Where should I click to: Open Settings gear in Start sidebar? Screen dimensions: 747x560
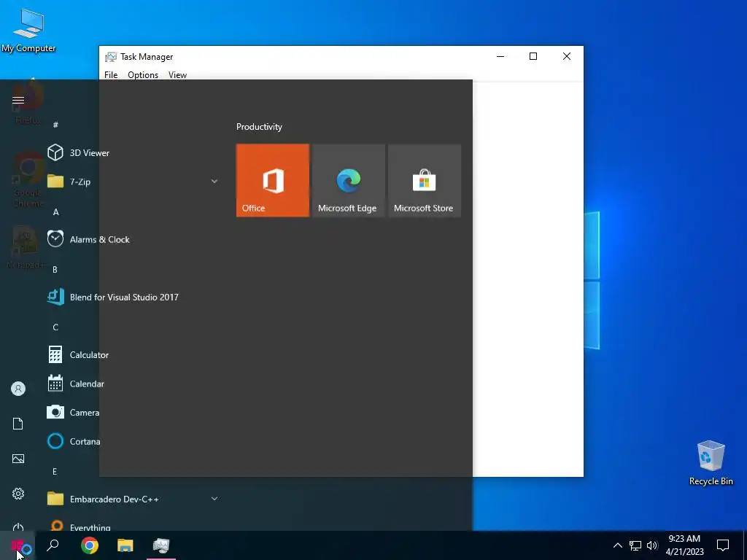[x=18, y=494]
